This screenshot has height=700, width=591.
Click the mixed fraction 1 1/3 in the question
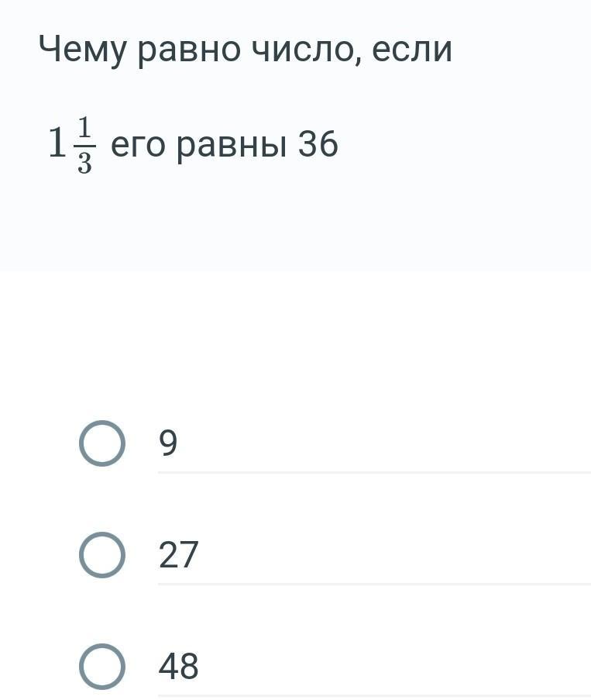tap(72, 145)
